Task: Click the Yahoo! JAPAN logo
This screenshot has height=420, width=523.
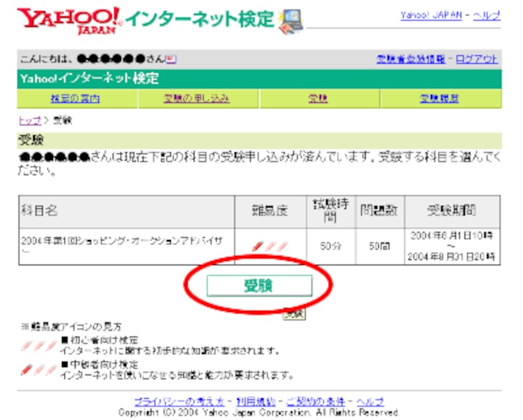Action: point(69,21)
